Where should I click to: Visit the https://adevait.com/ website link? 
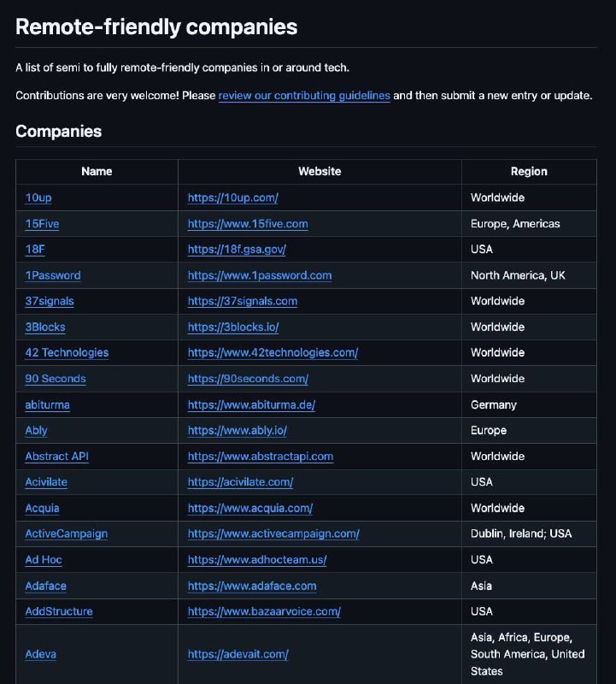pos(238,654)
